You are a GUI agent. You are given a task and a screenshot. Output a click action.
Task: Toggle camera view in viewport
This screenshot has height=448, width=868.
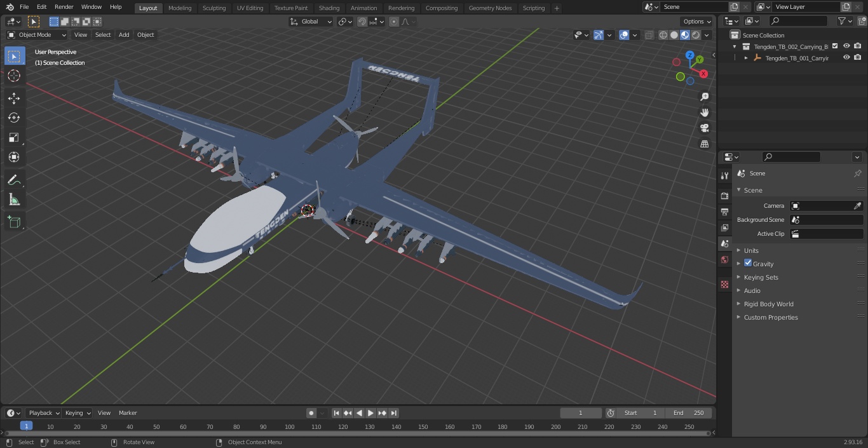pyautogui.click(x=705, y=128)
